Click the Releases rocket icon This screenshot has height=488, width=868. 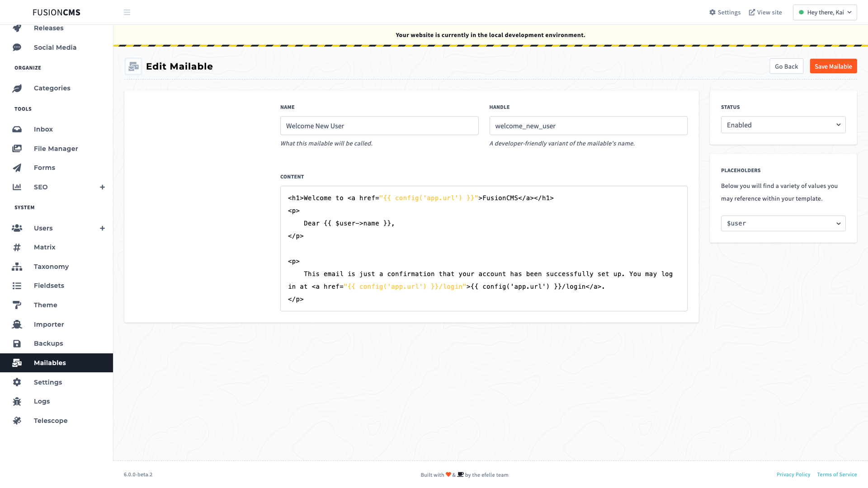(17, 28)
